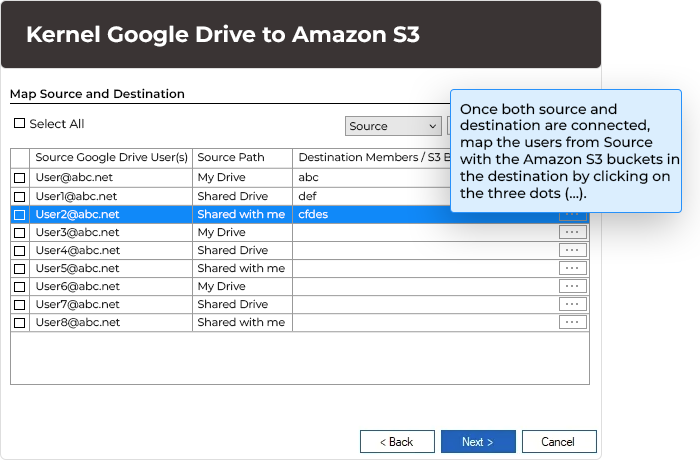Open three dots button for User7@abc.net
Viewport: 700px width, 460px height.
point(572,304)
